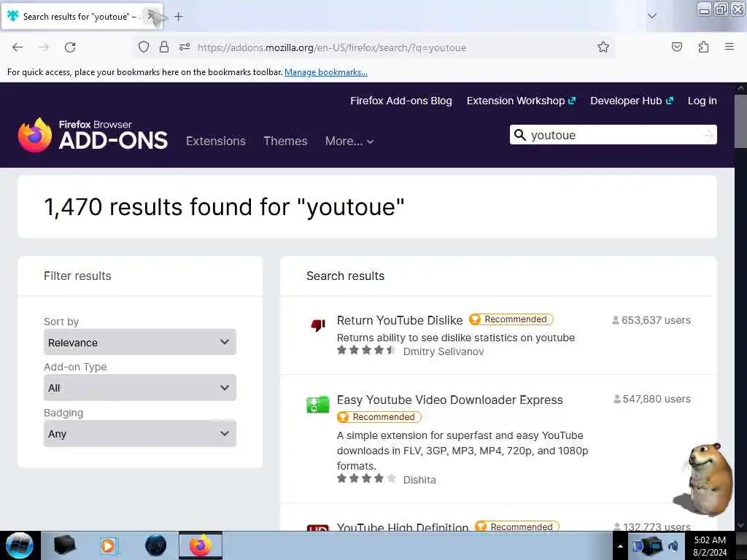
Task: Open Return YouTube Dislike result
Action: click(400, 320)
